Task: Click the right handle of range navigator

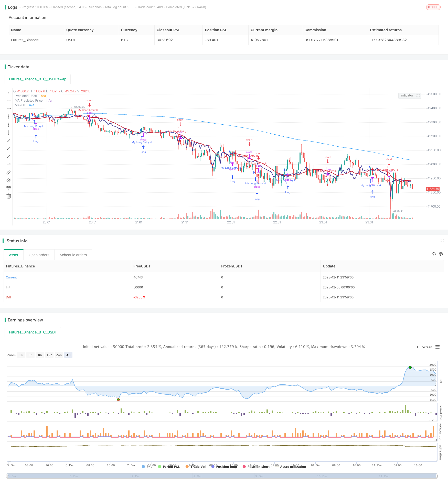Action: [x=437, y=476]
